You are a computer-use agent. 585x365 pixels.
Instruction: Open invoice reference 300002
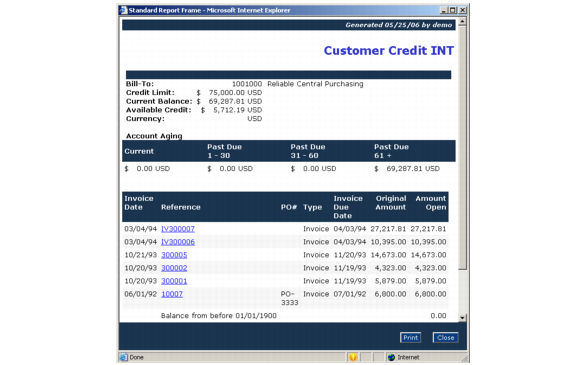[x=174, y=268]
